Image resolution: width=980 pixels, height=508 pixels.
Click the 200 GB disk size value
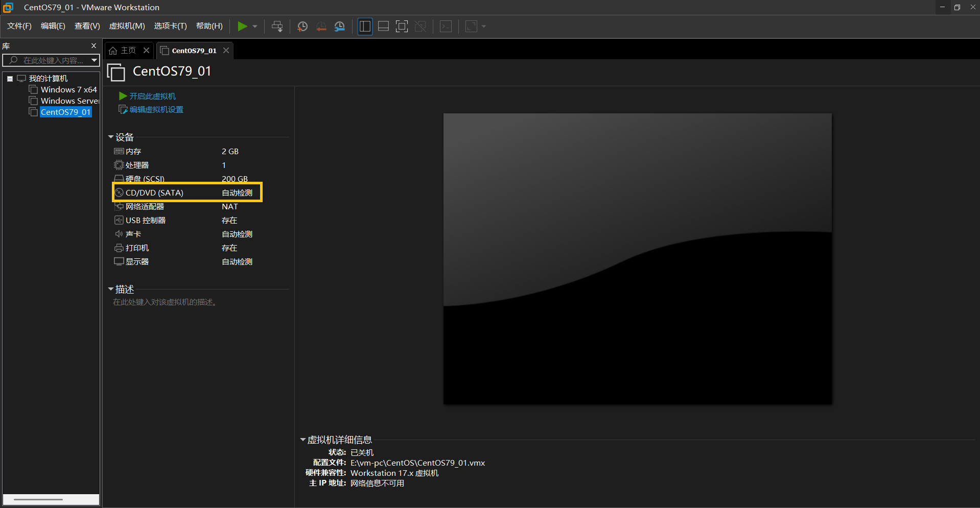point(235,179)
